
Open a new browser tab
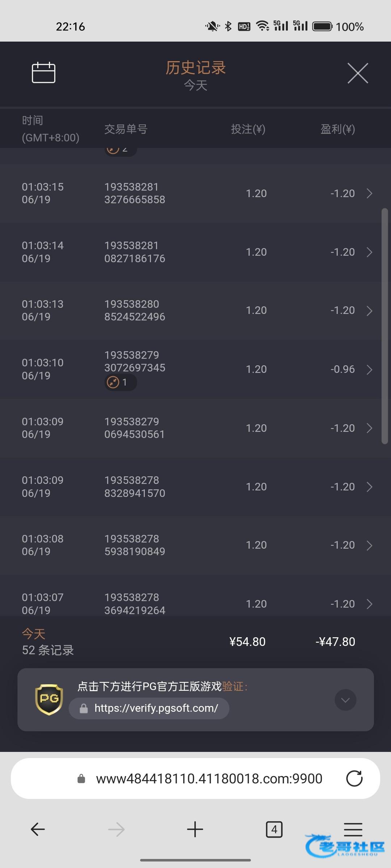pos(195,829)
